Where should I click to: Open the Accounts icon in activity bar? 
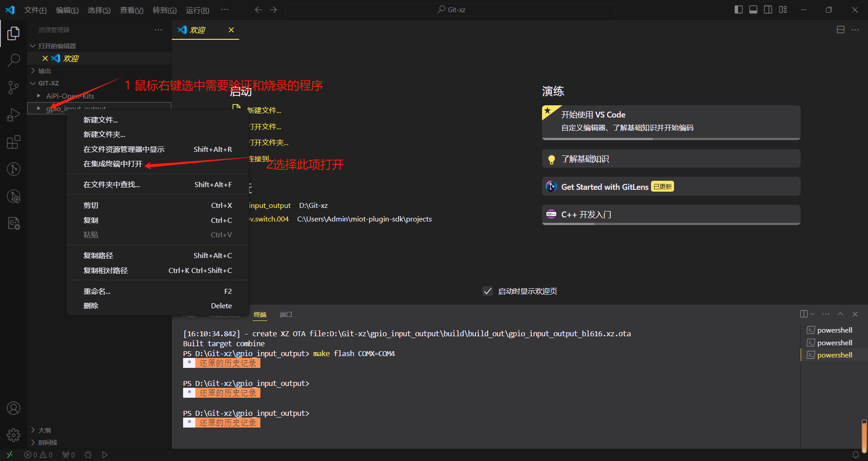coord(14,408)
